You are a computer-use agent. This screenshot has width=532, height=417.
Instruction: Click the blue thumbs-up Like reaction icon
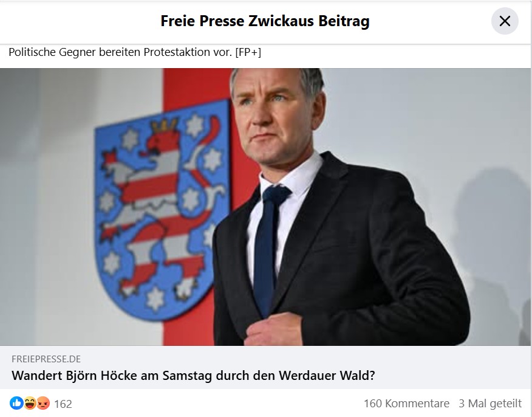click(16, 403)
